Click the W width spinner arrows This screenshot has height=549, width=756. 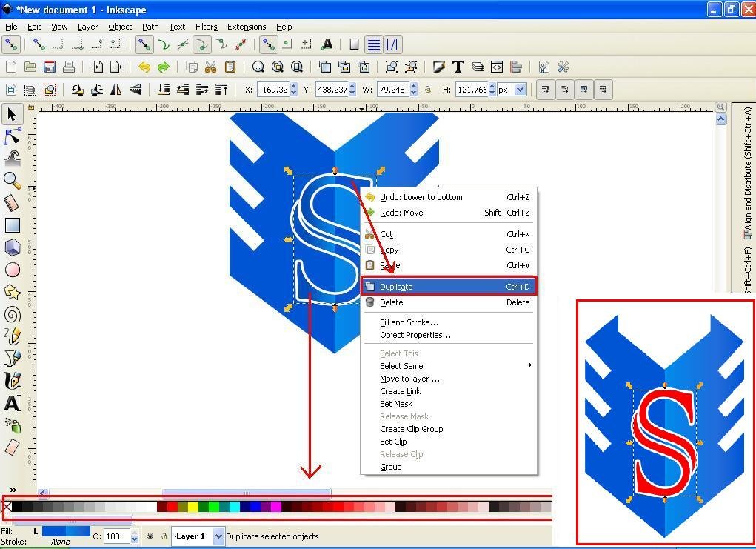pos(414,90)
